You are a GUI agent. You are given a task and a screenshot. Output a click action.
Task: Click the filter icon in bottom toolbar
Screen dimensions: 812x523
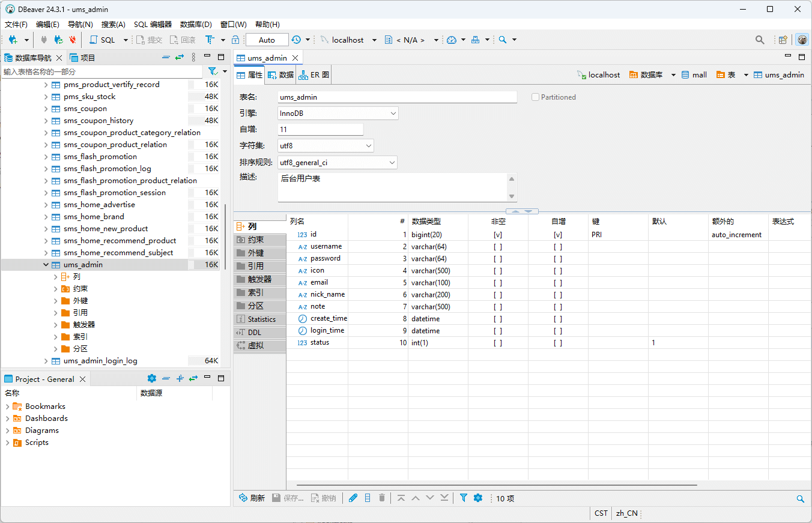tap(463, 498)
